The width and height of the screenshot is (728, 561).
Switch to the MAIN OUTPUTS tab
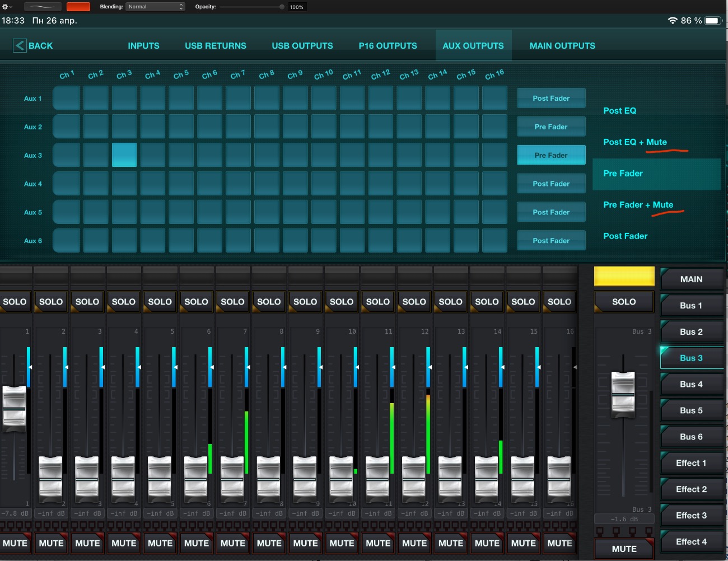tap(562, 46)
